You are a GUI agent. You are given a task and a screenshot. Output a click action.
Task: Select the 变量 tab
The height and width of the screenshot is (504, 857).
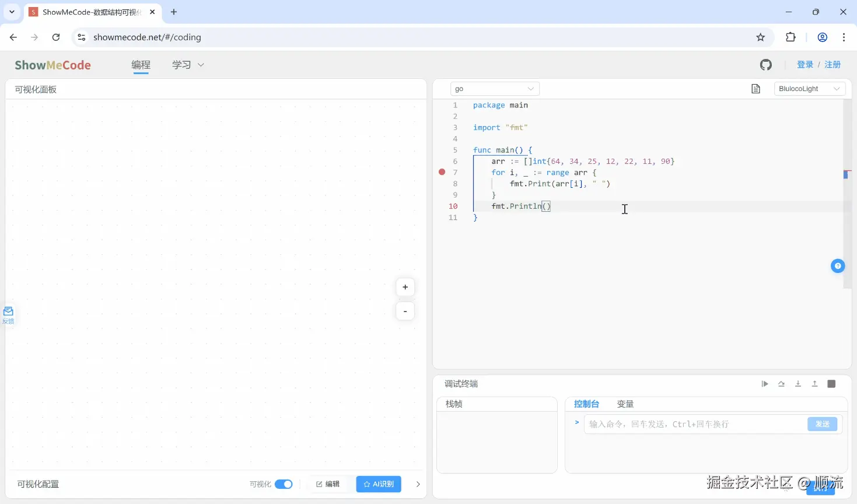(625, 404)
